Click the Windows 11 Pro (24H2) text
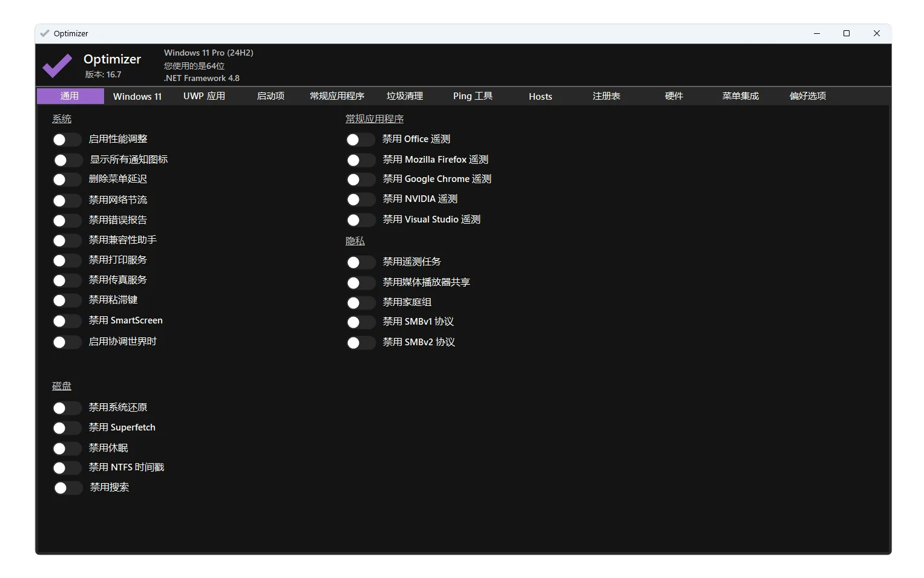 pos(209,53)
